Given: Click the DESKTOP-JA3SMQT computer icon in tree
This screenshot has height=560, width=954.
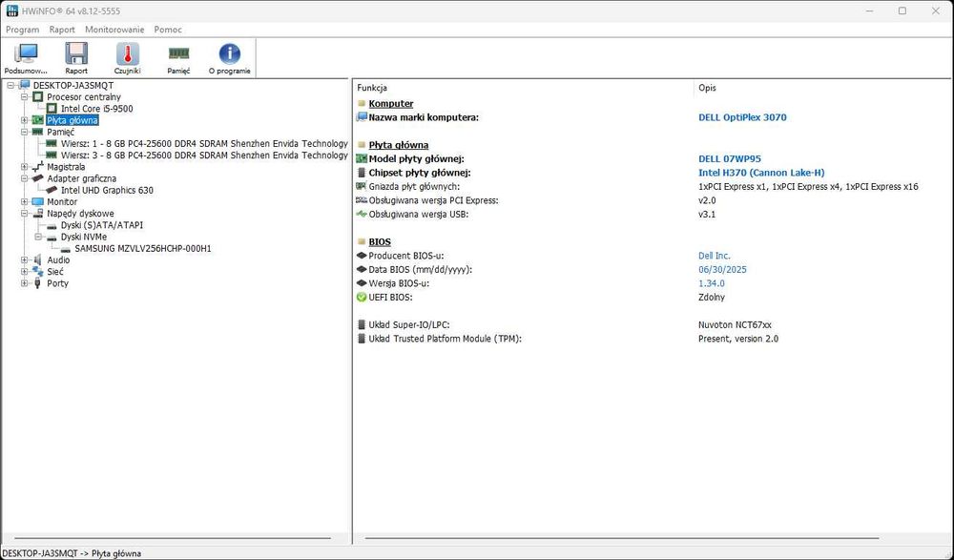Looking at the screenshot, I should click(x=25, y=85).
